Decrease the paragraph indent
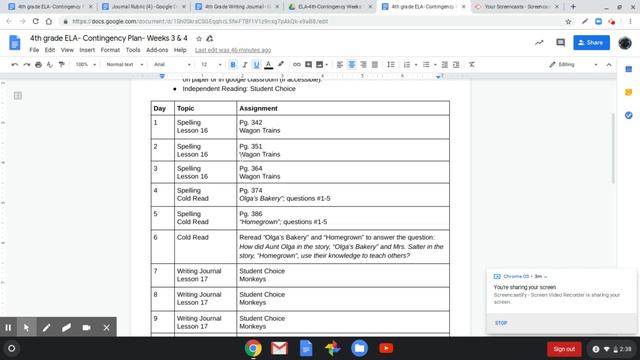Screen dimensions: 640x360 (445, 64)
